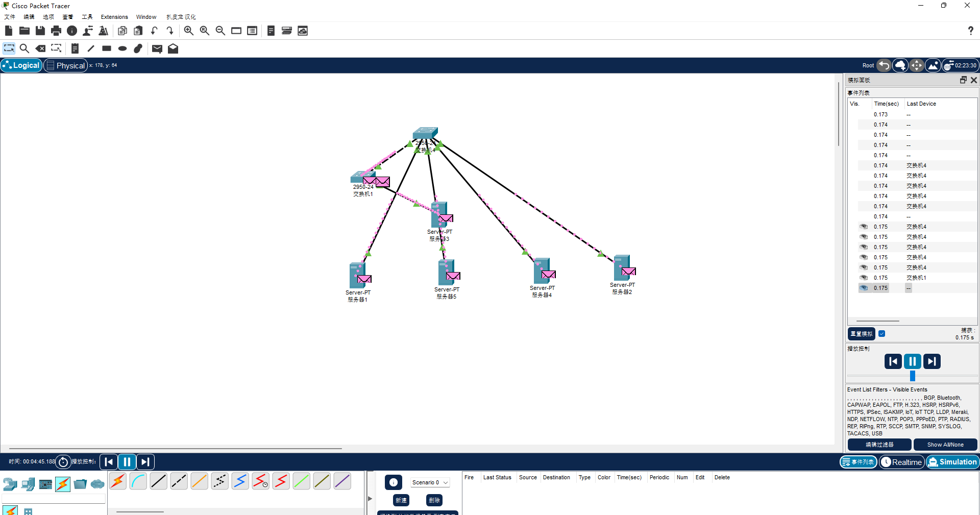Screen dimensions: 980x515
Task: Reset the zoom level
Action: [205, 31]
